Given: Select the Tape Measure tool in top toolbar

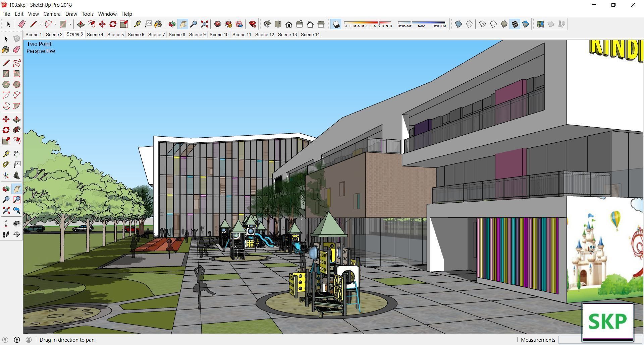Looking at the screenshot, I should pyautogui.click(x=137, y=24).
